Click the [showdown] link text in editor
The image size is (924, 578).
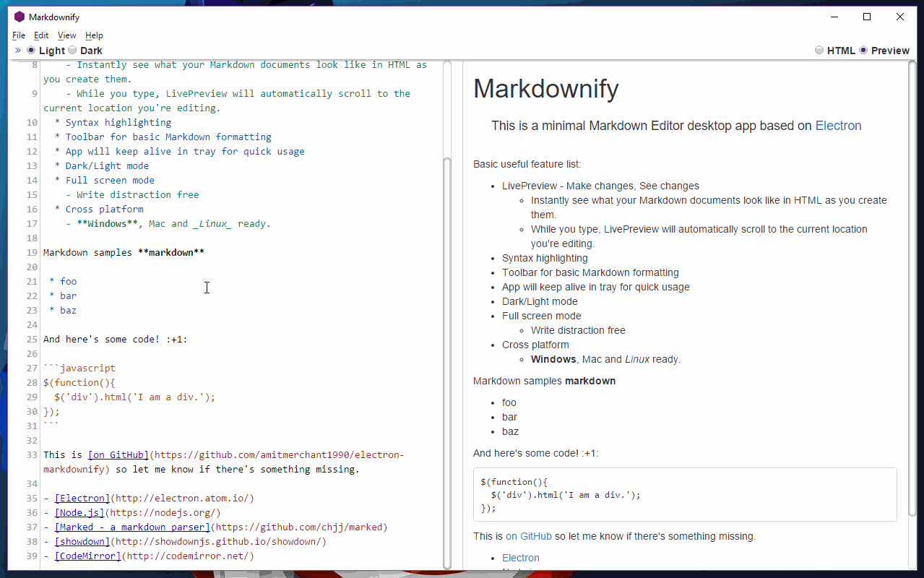[82, 542]
